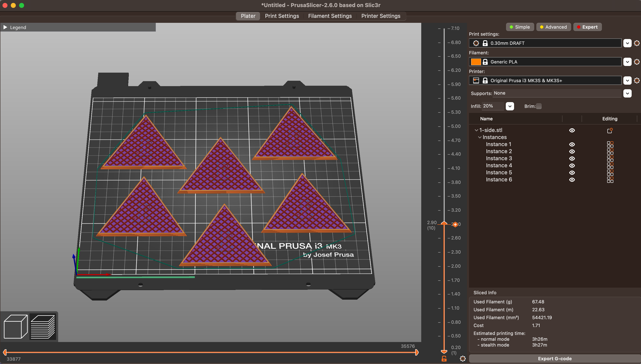This screenshot has height=364, width=641.
Task: Click the 3D perspective view cube icon
Action: 16,326
